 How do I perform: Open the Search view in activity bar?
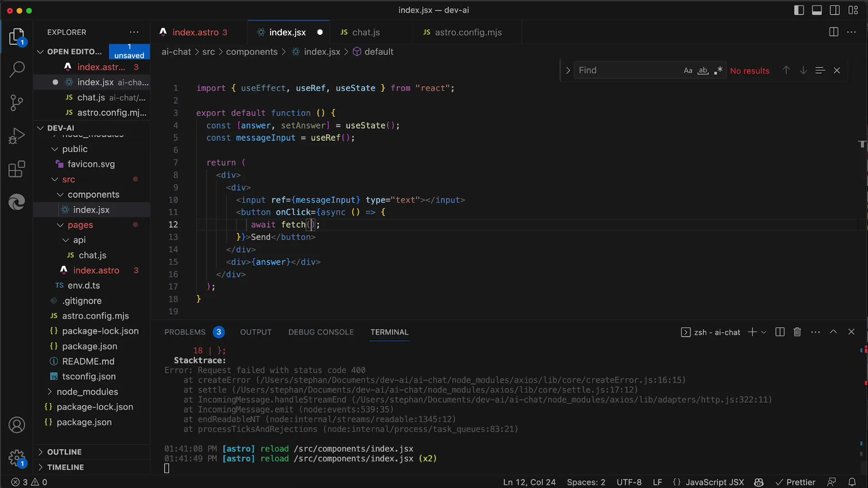tap(17, 69)
